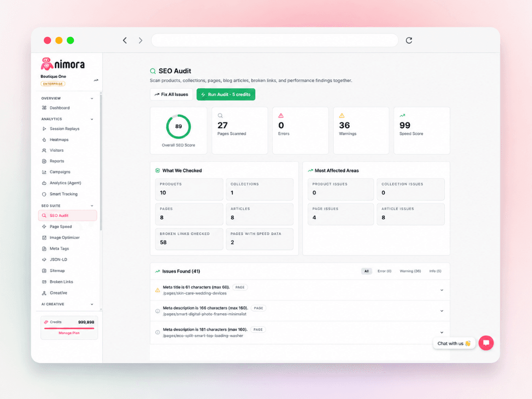
Task: Click the Broken Links icon
Action: tap(44, 282)
